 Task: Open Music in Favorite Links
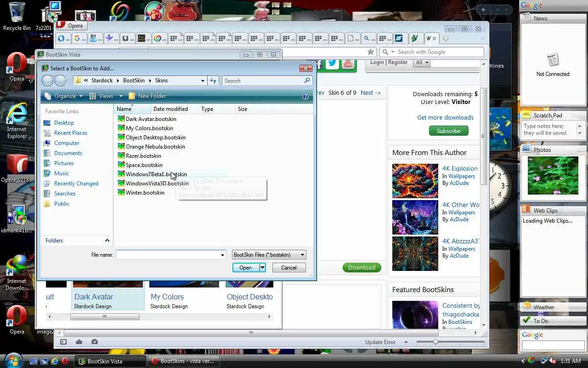point(62,173)
